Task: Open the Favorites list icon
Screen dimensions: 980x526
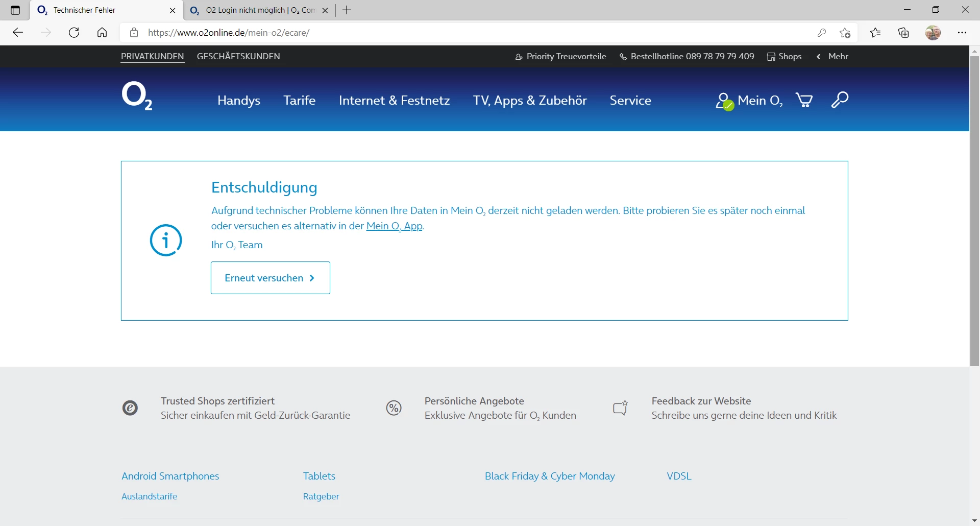Action: 875,33
